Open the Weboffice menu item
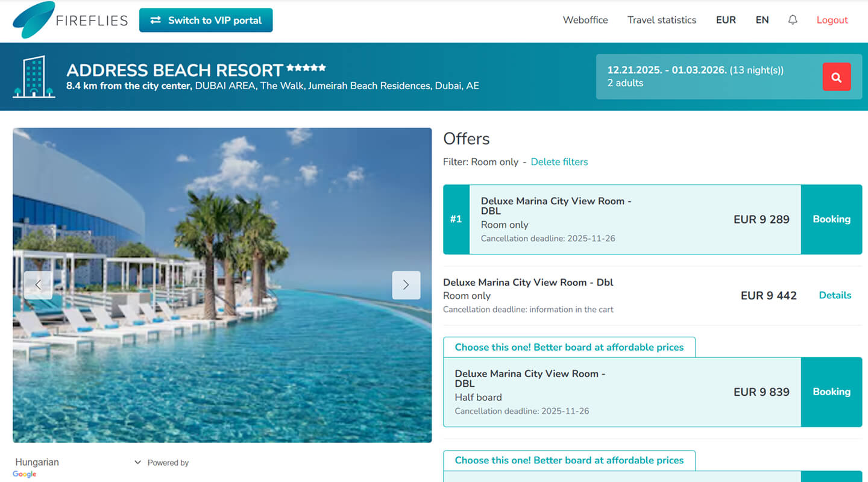Screen dimensions: 868x482 [x=585, y=20]
